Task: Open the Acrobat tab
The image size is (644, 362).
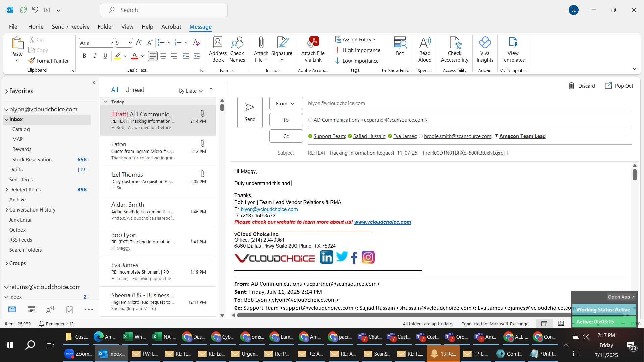Action: (171, 27)
